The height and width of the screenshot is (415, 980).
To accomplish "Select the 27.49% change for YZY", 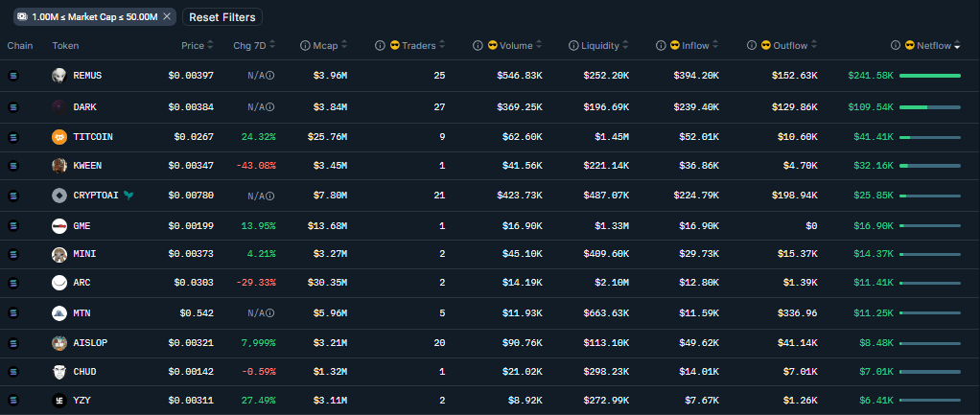I will [258, 400].
